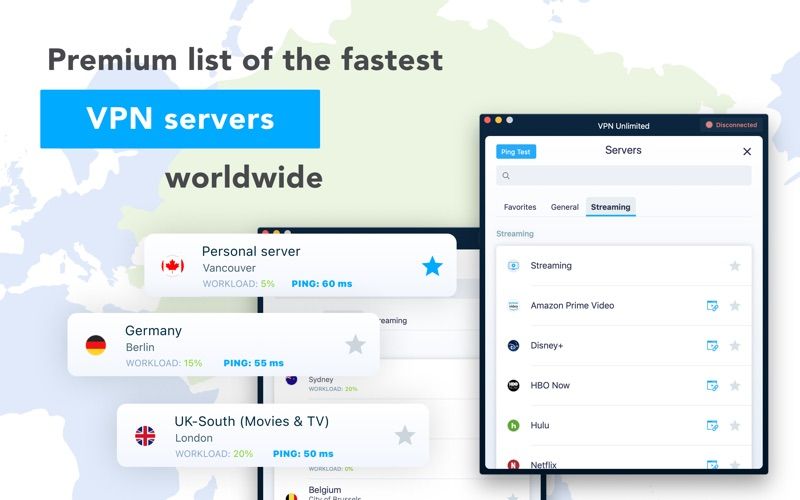Switch to the General tab

coord(564,207)
